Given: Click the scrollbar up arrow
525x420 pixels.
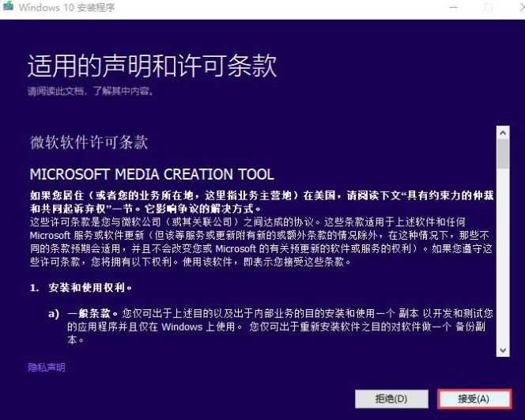Looking at the screenshot, I should coord(503,133).
